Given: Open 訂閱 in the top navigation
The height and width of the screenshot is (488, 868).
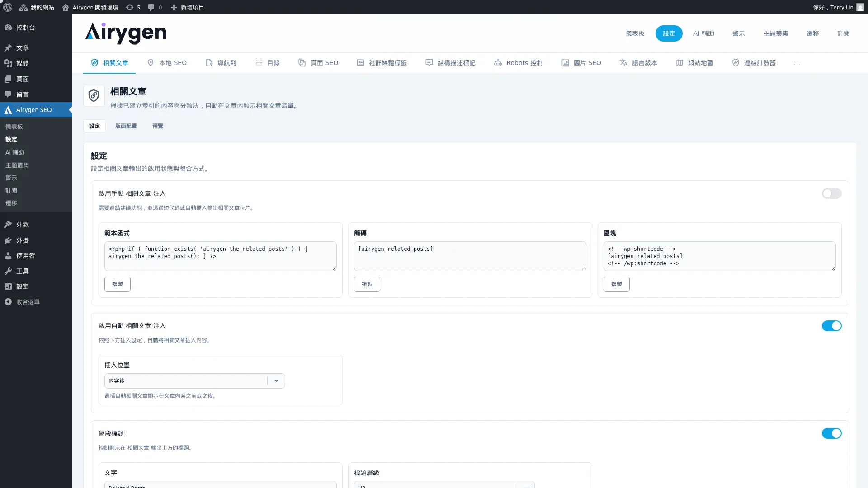Looking at the screenshot, I should pyautogui.click(x=843, y=33).
